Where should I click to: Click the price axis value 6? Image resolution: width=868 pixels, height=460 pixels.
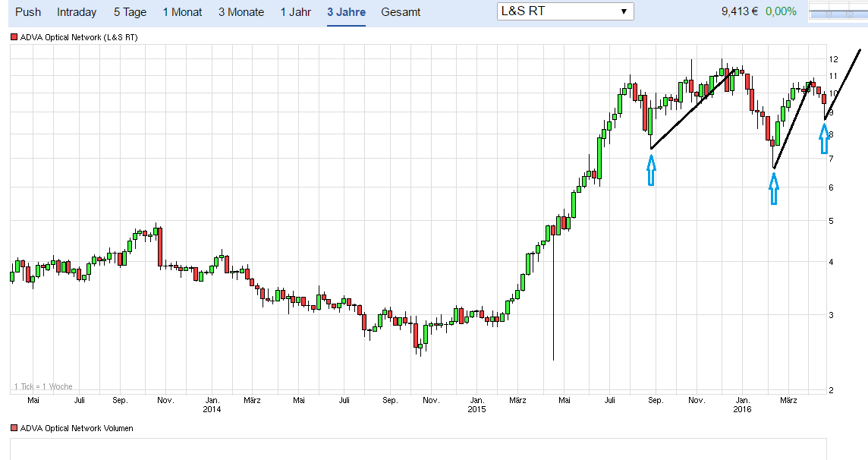click(x=831, y=187)
